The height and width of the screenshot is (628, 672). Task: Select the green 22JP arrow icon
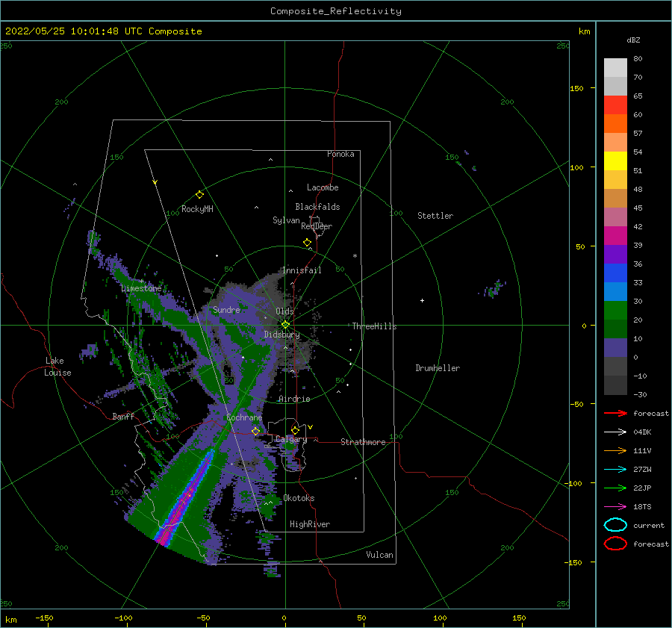pos(615,488)
